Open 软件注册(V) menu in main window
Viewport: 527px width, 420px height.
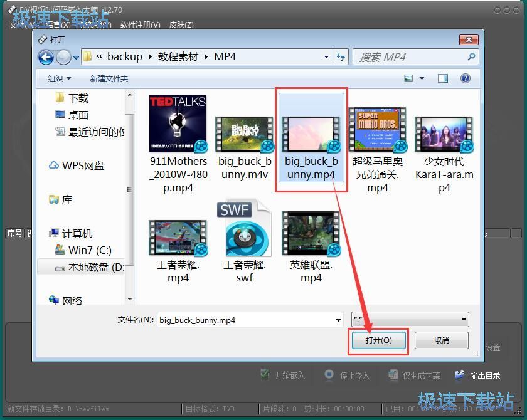click(x=140, y=25)
